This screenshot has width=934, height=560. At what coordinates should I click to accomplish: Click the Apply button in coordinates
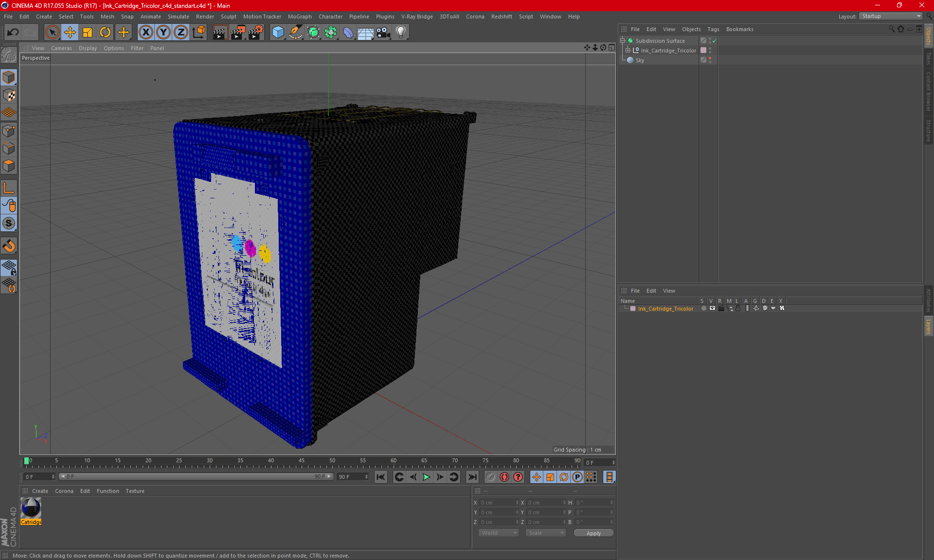click(593, 533)
